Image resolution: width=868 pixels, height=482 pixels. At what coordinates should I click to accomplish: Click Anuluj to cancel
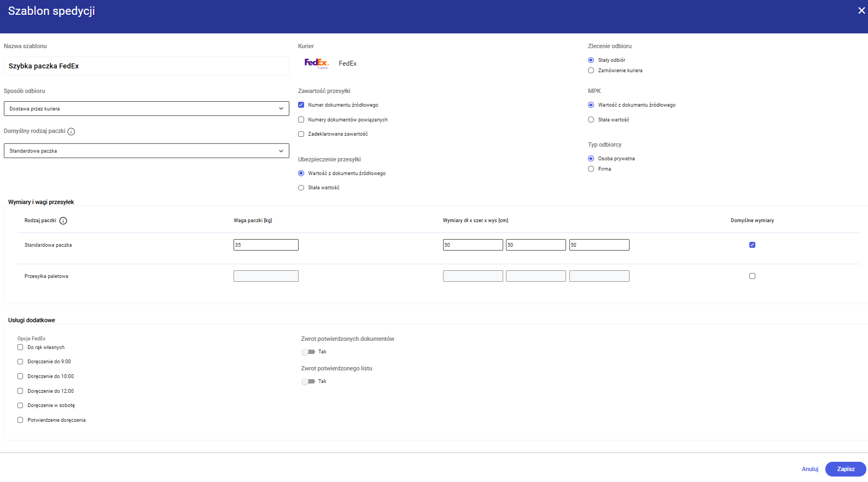pos(810,469)
